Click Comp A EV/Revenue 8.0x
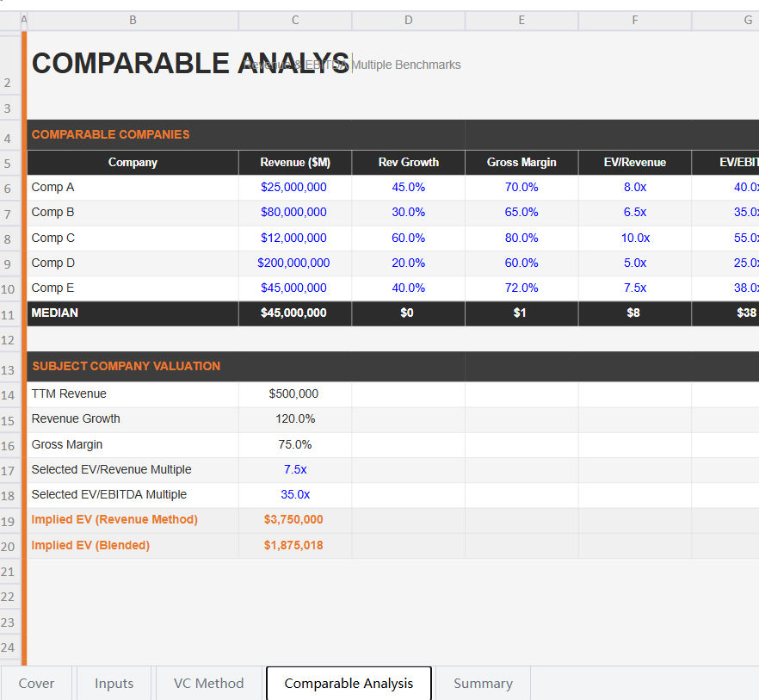This screenshot has height=700, width=759. (x=635, y=188)
